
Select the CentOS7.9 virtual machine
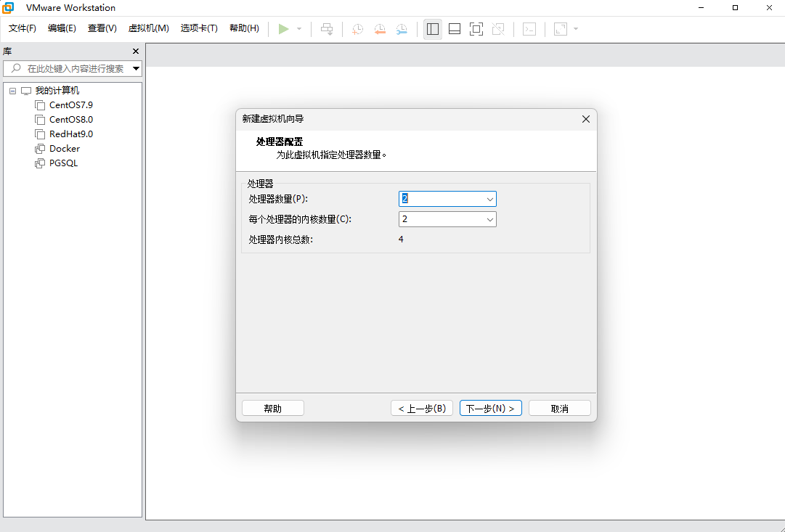[71, 105]
